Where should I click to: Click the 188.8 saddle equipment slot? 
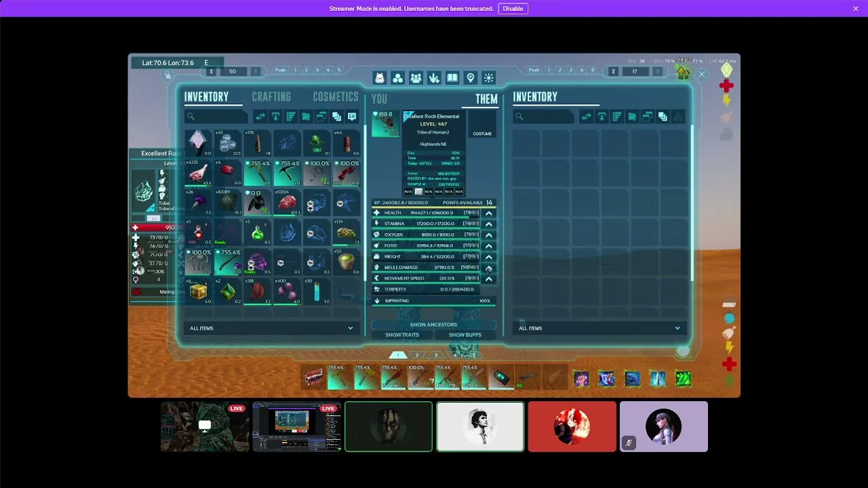(x=386, y=124)
